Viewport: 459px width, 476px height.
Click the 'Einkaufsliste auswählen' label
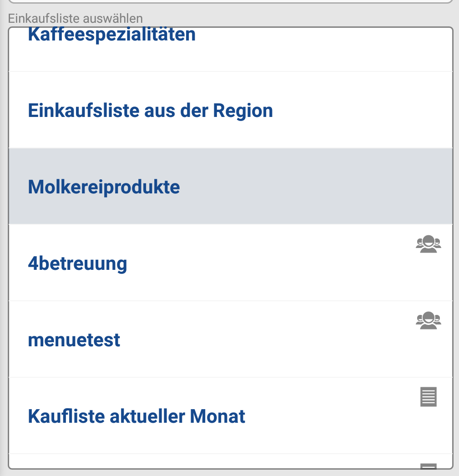click(x=75, y=19)
